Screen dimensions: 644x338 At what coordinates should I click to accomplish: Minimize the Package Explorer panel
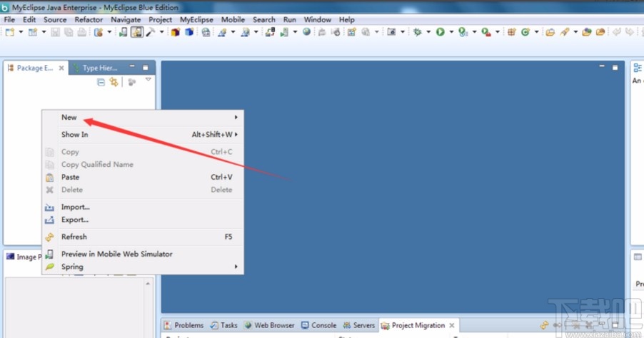[132, 66]
